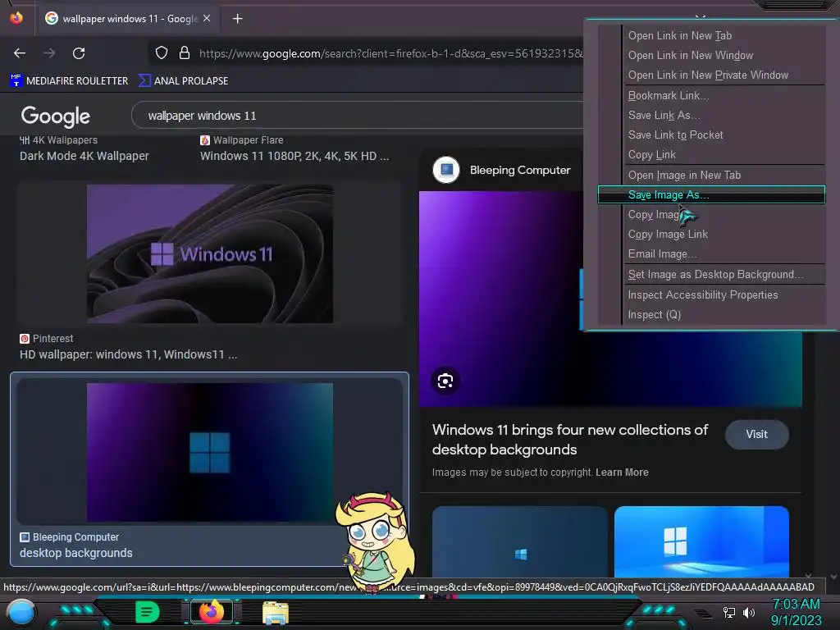Select Bookmark Link… from the context menu
840x630 pixels.
click(711, 96)
